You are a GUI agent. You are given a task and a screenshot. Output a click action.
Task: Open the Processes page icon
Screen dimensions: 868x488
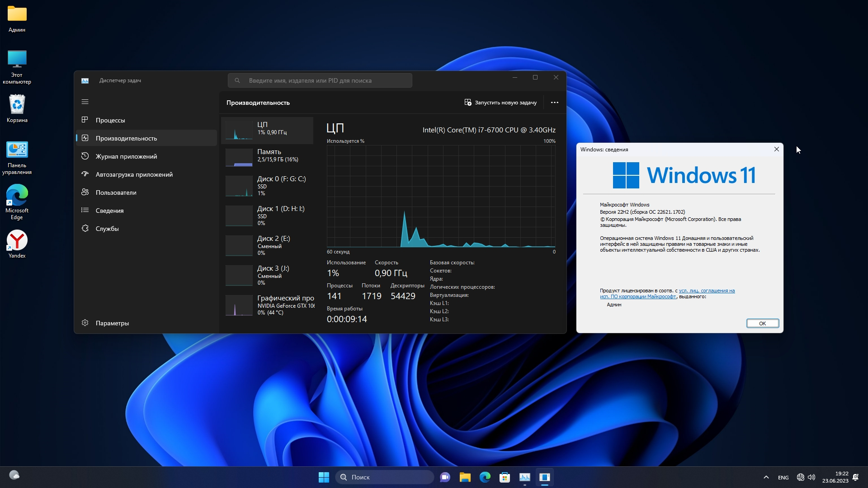coord(85,120)
